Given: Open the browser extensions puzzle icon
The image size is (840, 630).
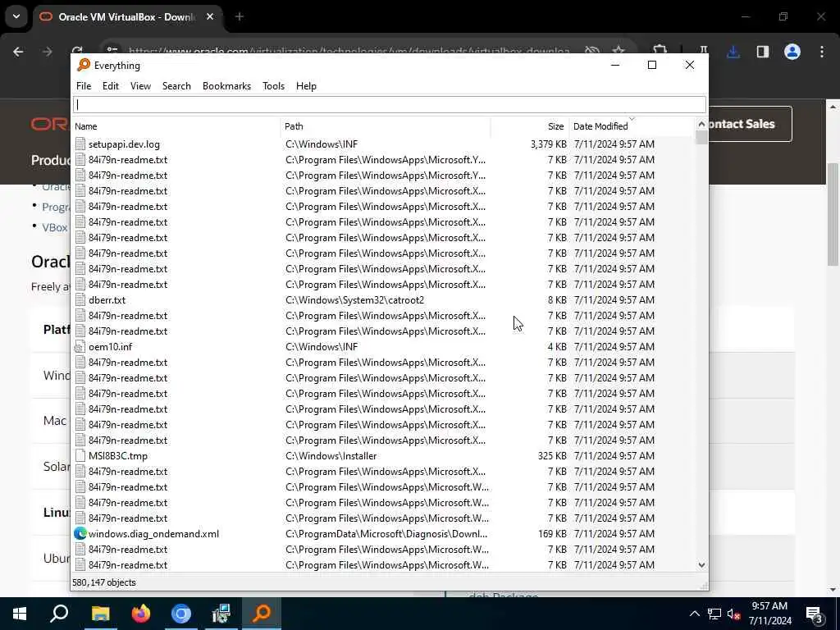Looking at the screenshot, I should pyautogui.click(x=660, y=50).
